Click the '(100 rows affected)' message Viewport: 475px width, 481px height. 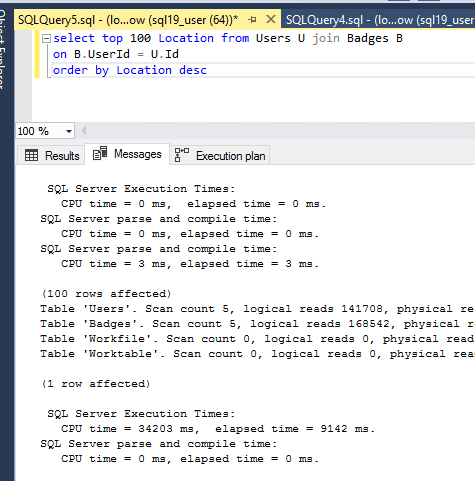[106, 294]
